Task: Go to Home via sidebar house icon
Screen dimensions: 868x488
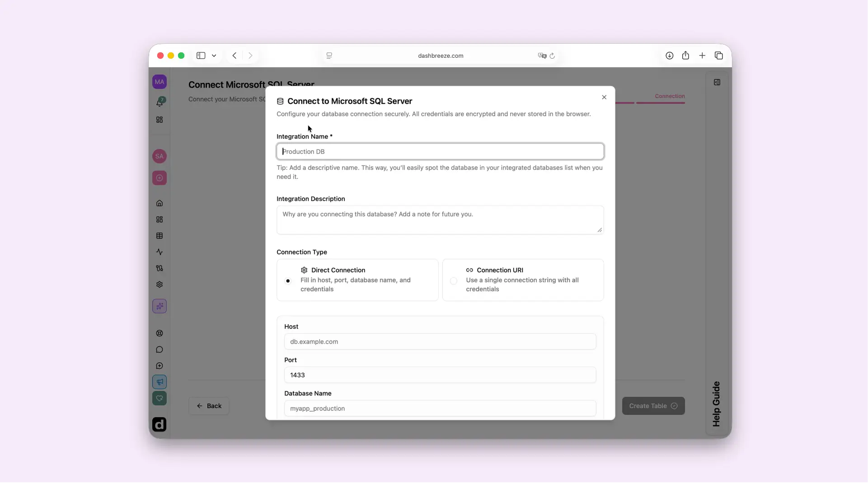Action: pos(160,203)
